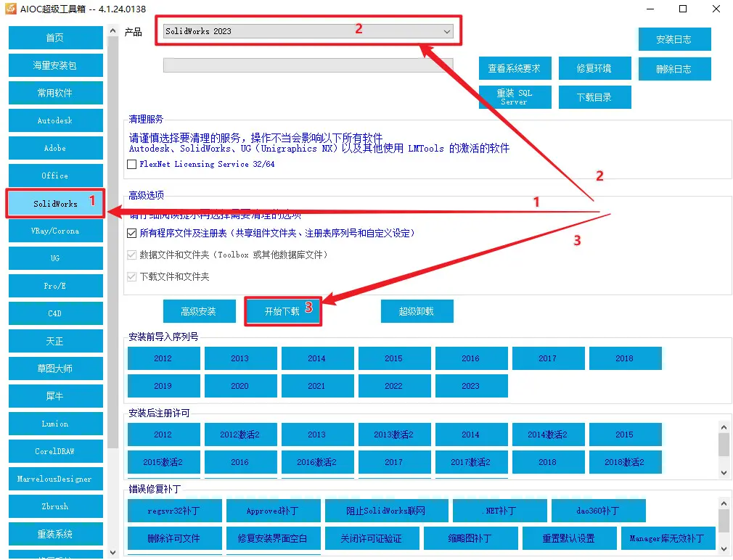Select the 常用软件 sidebar item
Viewport: 733px width, 560px height.
[x=56, y=93]
